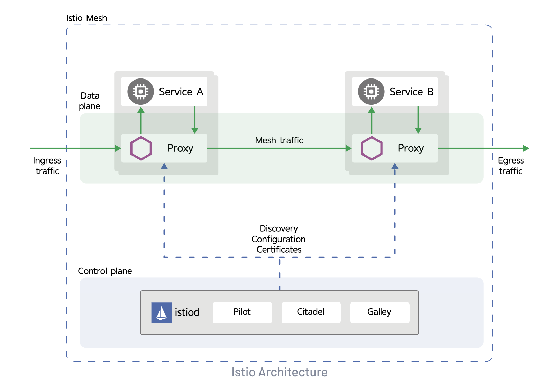Click the word Certificates
Viewport: 557px width, 392px height.
(279, 250)
